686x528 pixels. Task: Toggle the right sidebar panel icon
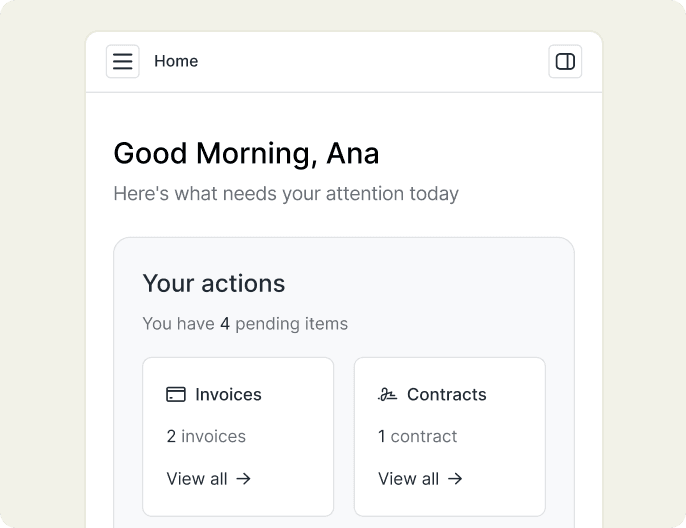click(565, 62)
